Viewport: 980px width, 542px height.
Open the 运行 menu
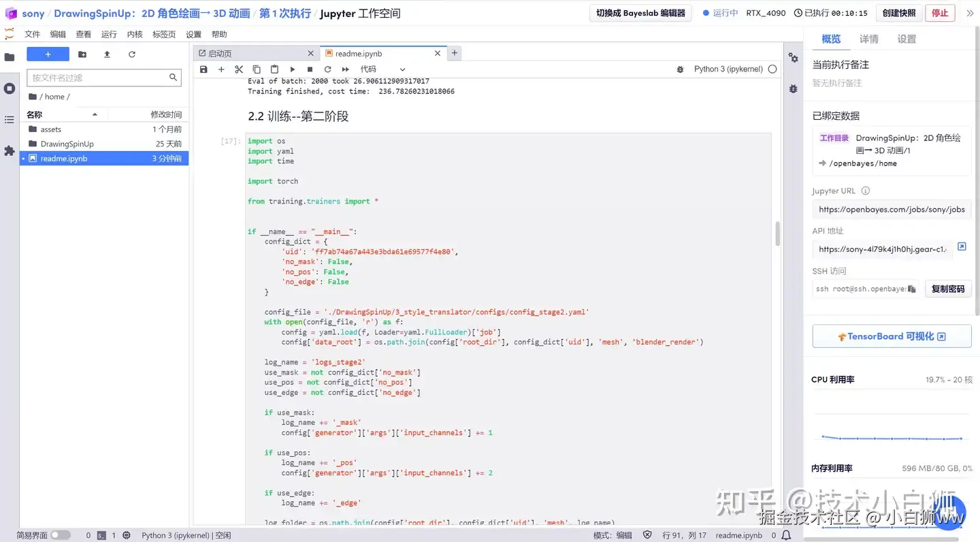pyautogui.click(x=109, y=34)
